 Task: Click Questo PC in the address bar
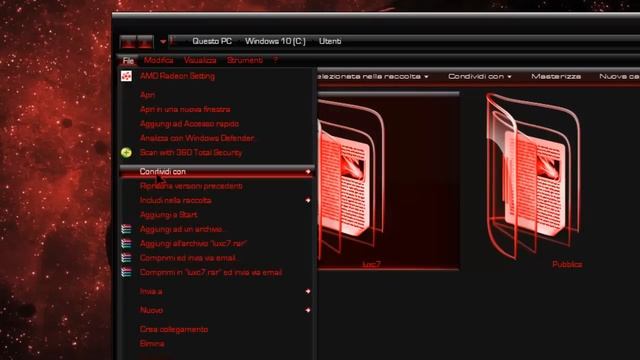point(212,41)
